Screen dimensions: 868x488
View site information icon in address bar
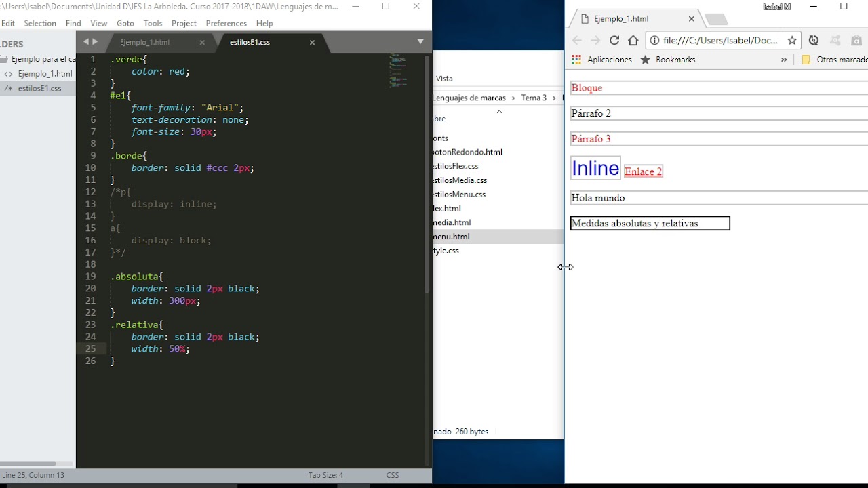[x=654, y=40]
